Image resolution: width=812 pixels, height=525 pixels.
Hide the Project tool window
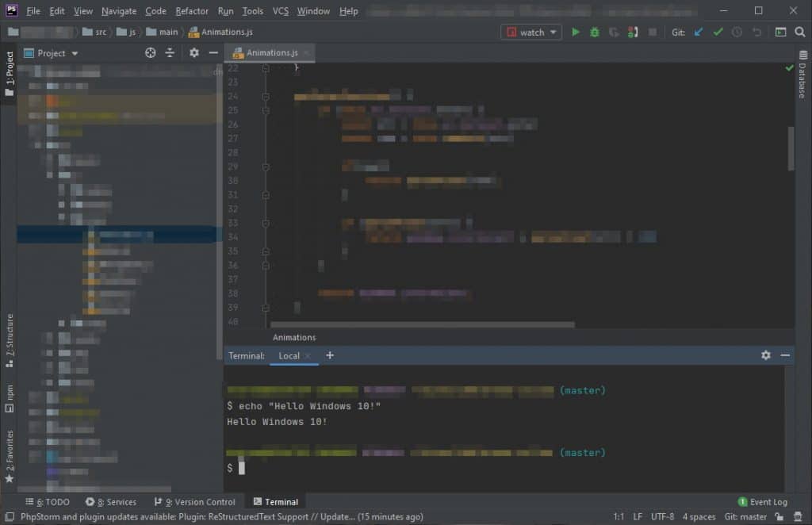coord(213,53)
